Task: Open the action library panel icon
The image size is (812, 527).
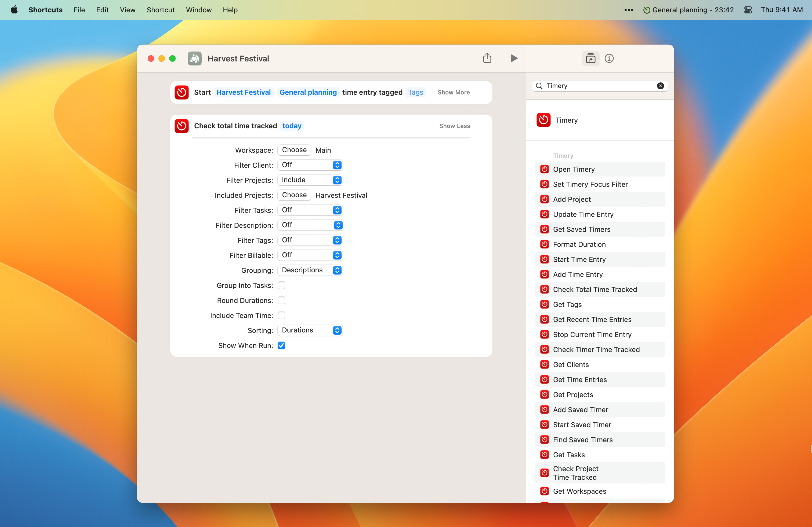Action: pyautogui.click(x=590, y=58)
